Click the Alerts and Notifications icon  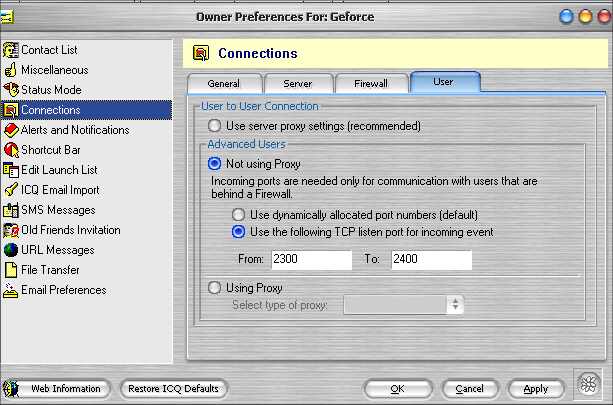11,130
